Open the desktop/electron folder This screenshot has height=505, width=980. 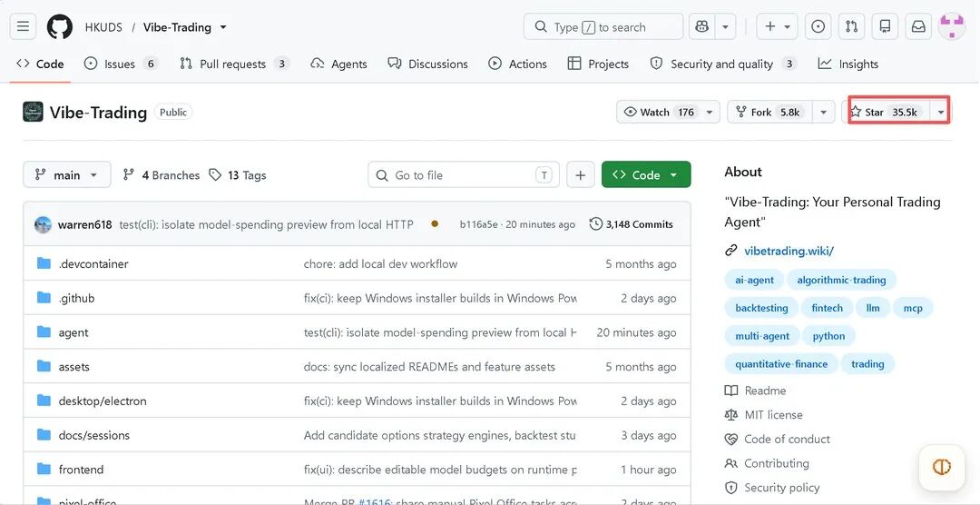pos(103,401)
